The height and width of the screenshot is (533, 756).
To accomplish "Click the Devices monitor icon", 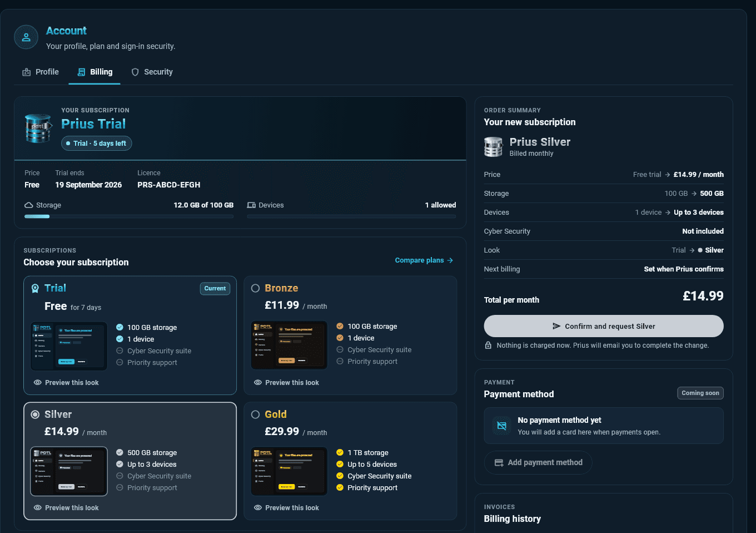I will pos(251,205).
